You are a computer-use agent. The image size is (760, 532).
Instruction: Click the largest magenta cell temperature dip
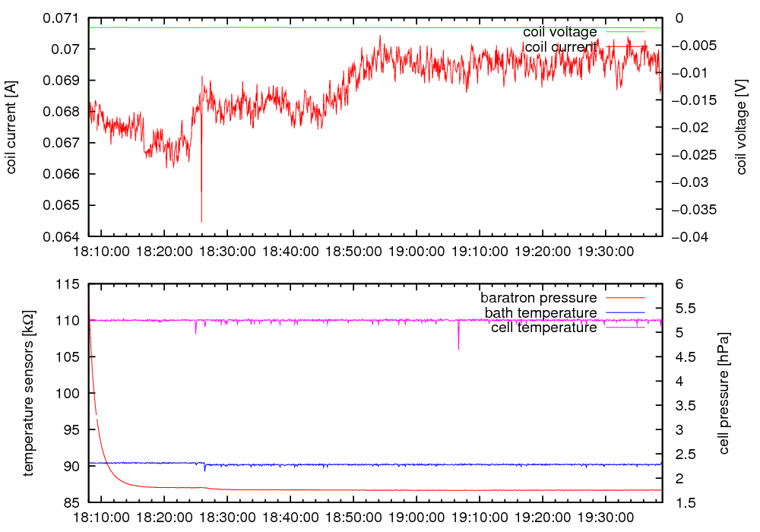[458, 348]
